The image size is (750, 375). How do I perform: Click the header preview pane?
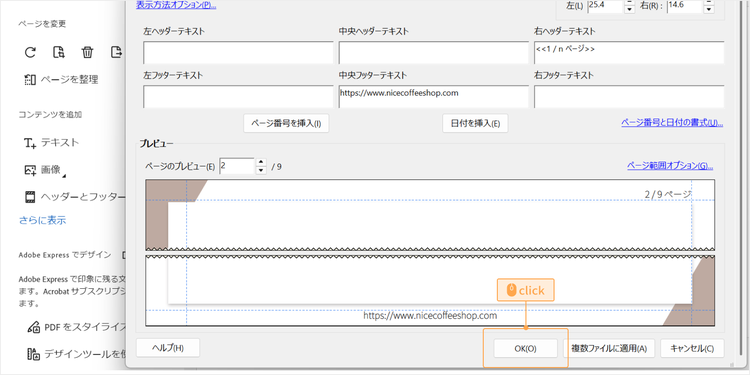[x=430, y=215]
